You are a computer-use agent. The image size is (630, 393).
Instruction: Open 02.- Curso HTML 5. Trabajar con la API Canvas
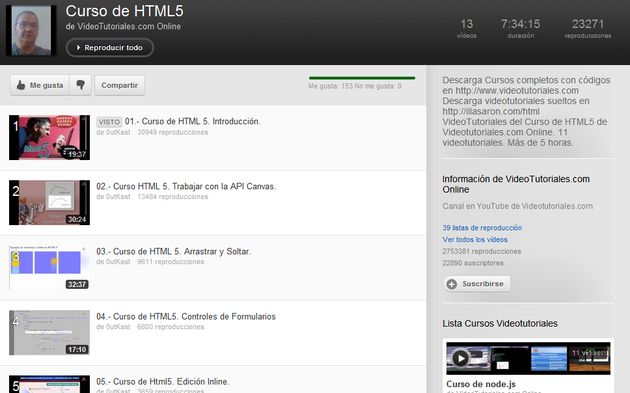coord(186,186)
